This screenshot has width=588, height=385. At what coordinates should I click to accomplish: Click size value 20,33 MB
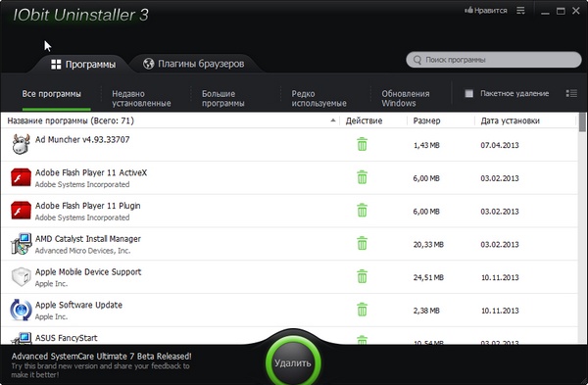pyautogui.click(x=428, y=244)
